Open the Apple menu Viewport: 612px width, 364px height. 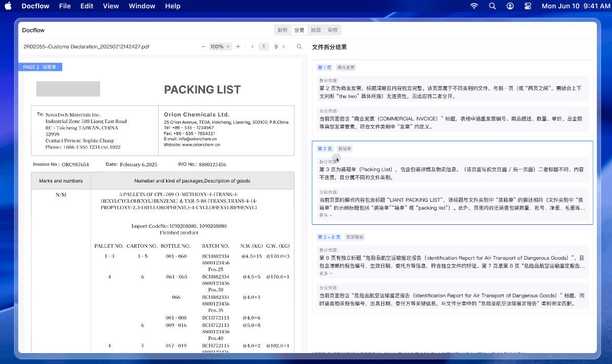(8, 6)
